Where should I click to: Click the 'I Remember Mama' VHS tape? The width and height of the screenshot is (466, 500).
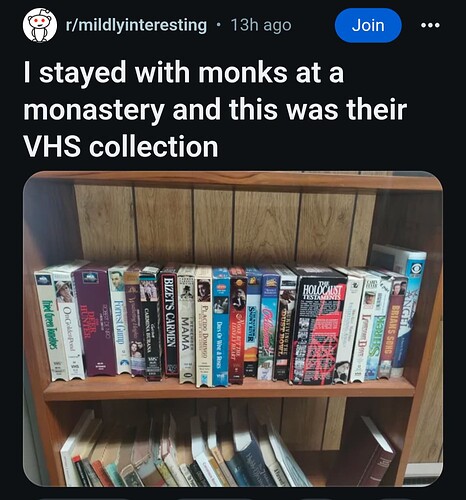[x=186, y=324]
